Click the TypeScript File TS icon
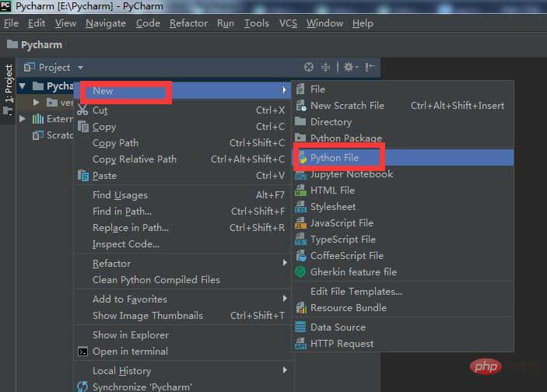This screenshot has height=392, width=547. point(300,240)
